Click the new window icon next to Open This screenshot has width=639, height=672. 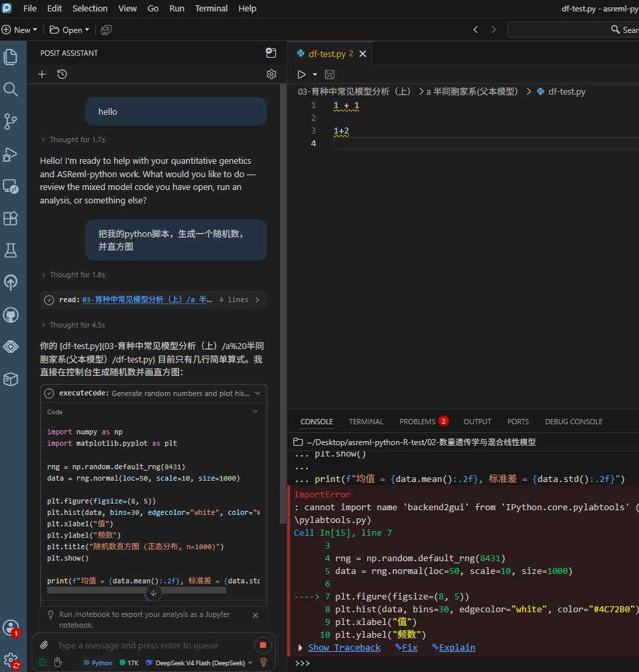[x=106, y=30]
